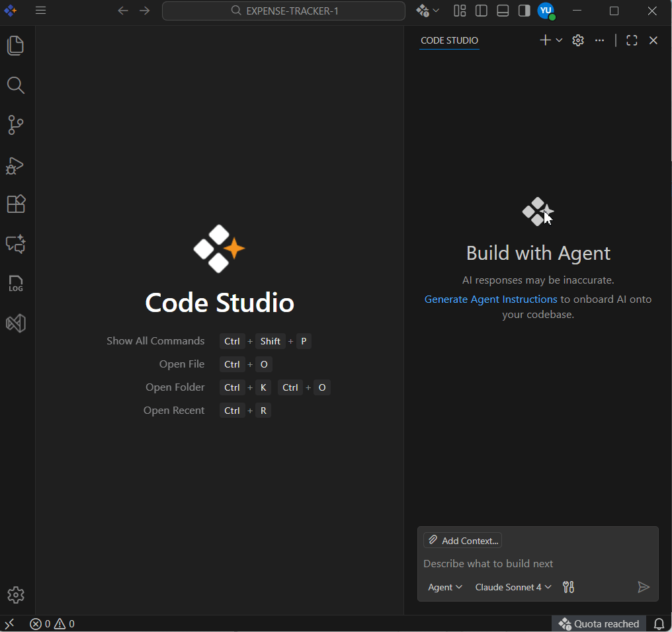Viewport: 672px width, 632px height.
Task: Click the Quota reached status item
Action: click(x=599, y=623)
